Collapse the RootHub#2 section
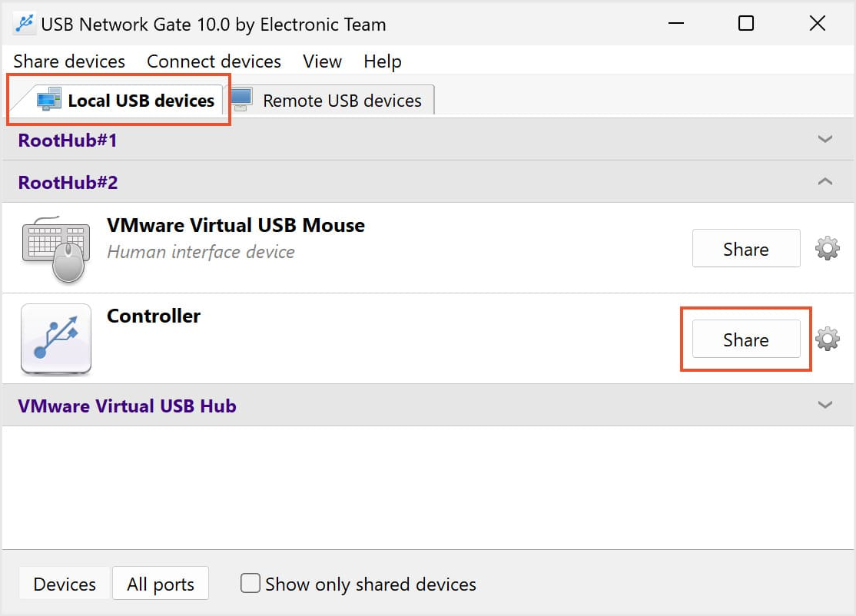The image size is (856, 616). point(825,182)
